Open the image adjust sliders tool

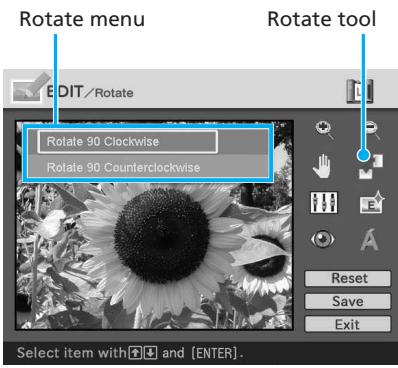pyautogui.click(x=324, y=202)
